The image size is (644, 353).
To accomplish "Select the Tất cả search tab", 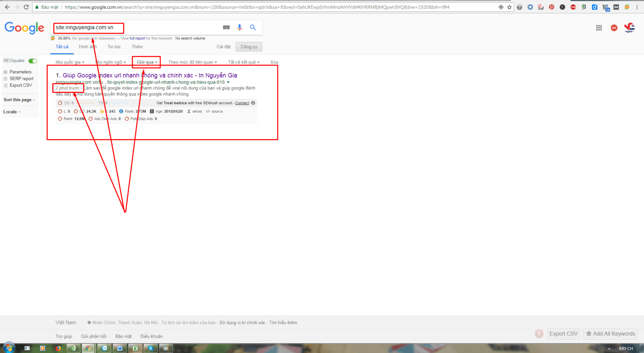I will tap(62, 47).
